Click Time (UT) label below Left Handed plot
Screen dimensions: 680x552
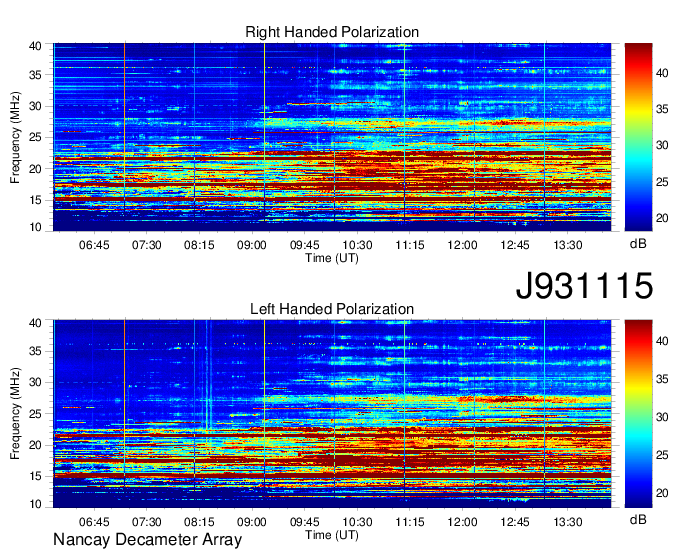click(x=332, y=535)
